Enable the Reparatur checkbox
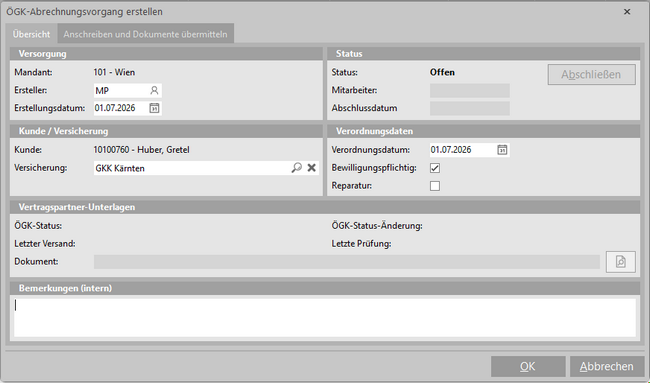Screen dimensions: 650x383 [435, 186]
